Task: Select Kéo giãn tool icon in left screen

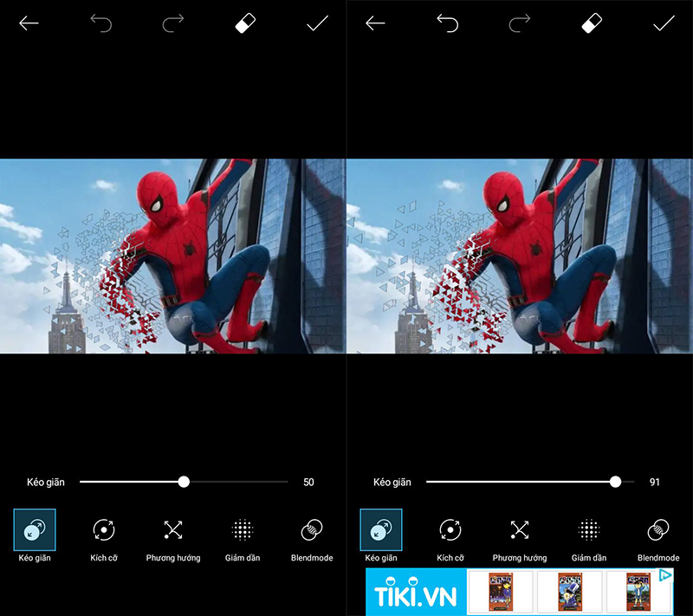Action: [x=35, y=529]
